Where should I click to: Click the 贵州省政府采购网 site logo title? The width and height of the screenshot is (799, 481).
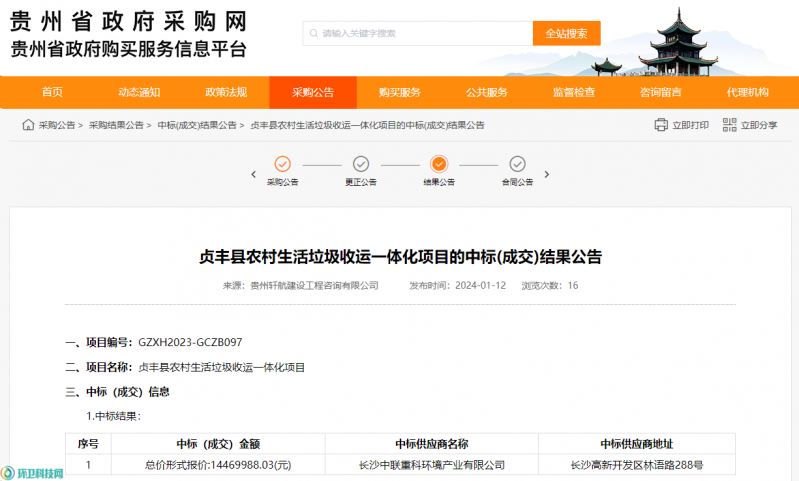128,21
